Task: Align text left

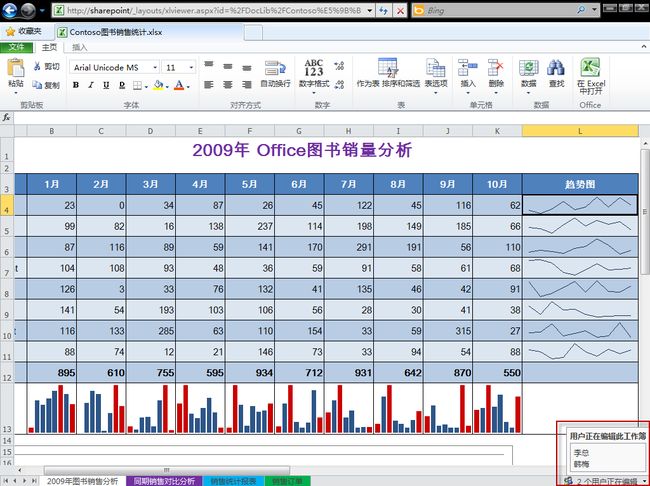Action: click(209, 85)
